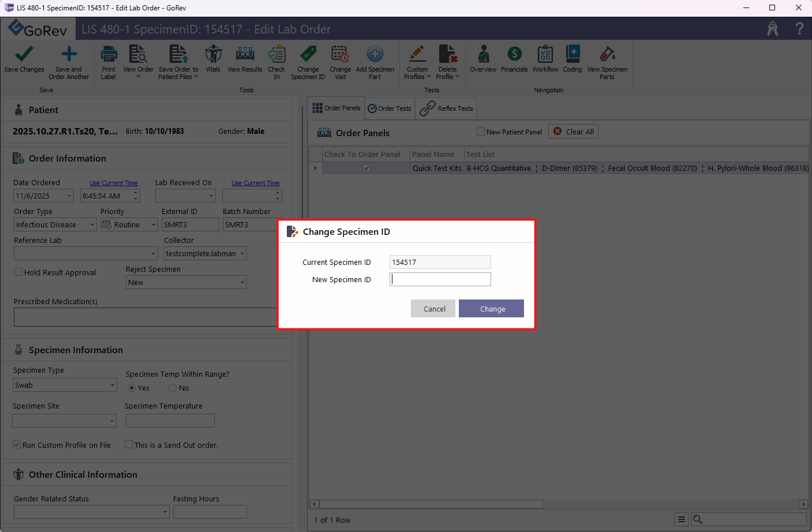The image size is (812, 532).
Task: Open the Workflow navigation icon
Action: pos(545,55)
